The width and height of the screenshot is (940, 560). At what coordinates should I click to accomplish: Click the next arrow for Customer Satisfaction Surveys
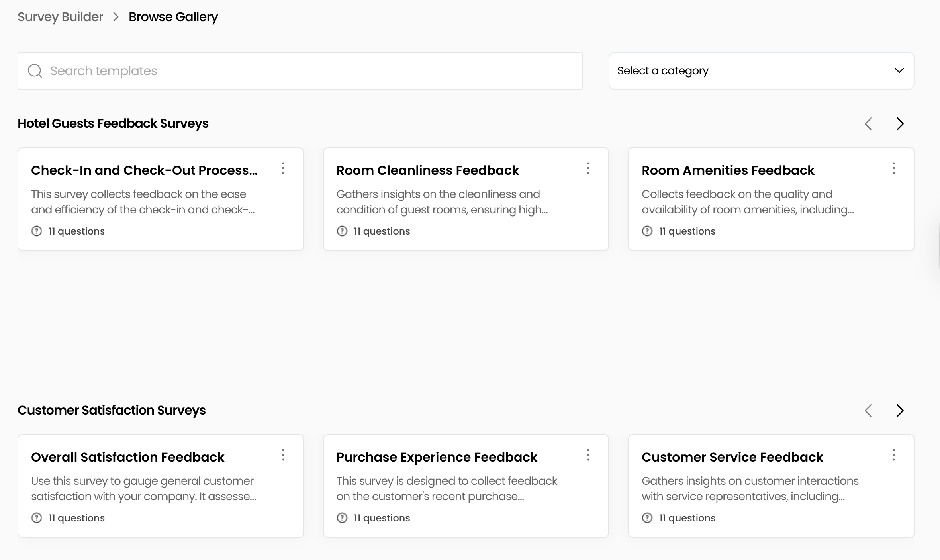coord(899,411)
